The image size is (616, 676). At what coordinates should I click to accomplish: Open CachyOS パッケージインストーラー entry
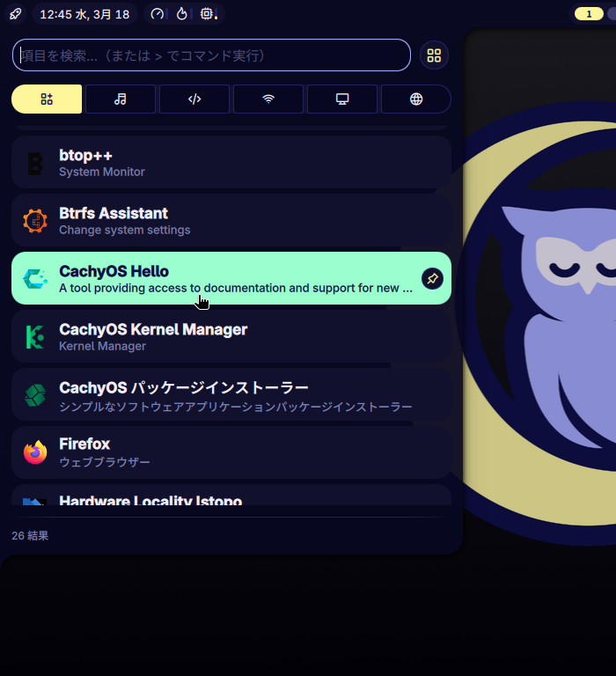tap(231, 395)
